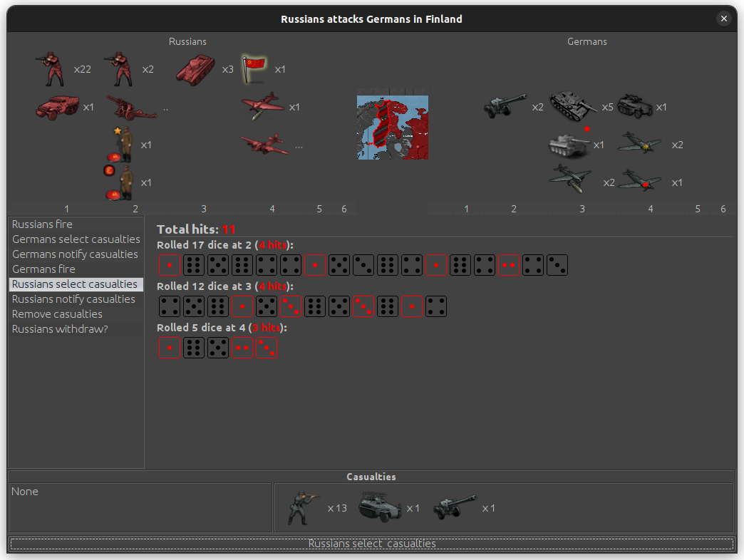Select the German heavy tank x1 icon
The width and height of the screenshot is (744, 560).
point(569,145)
